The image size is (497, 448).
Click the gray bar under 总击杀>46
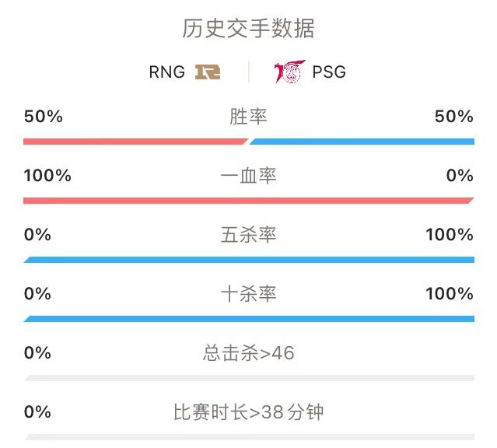(x=250, y=378)
